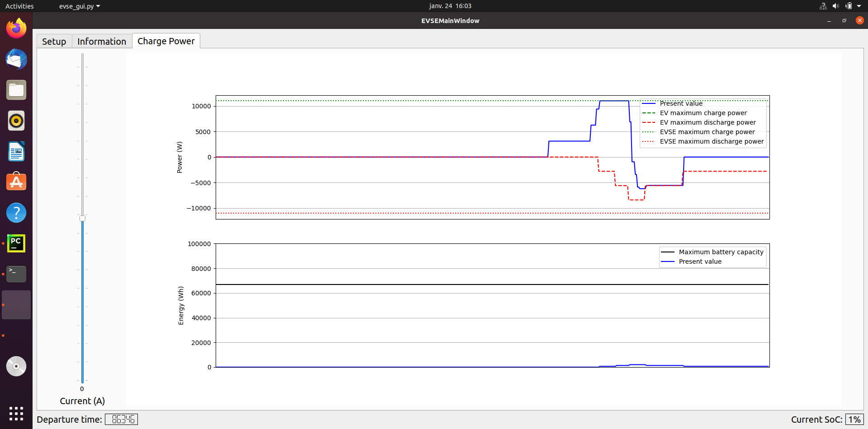Open the clock and calendar panel
The image size is (868, 429).
pos(450,6)
